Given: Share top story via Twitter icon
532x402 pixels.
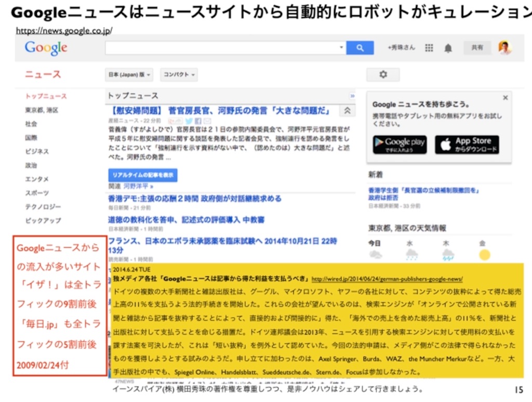Looking at the screenshot, I should tap(189, 121).
